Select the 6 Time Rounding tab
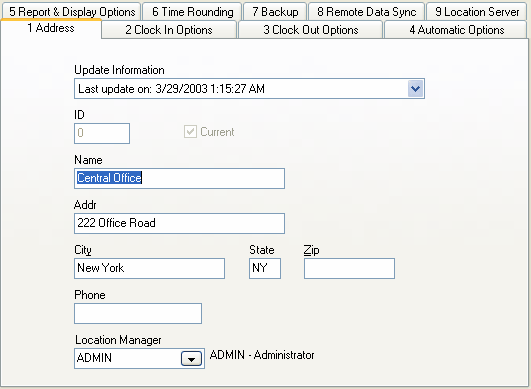 click(x=192, y=12)
